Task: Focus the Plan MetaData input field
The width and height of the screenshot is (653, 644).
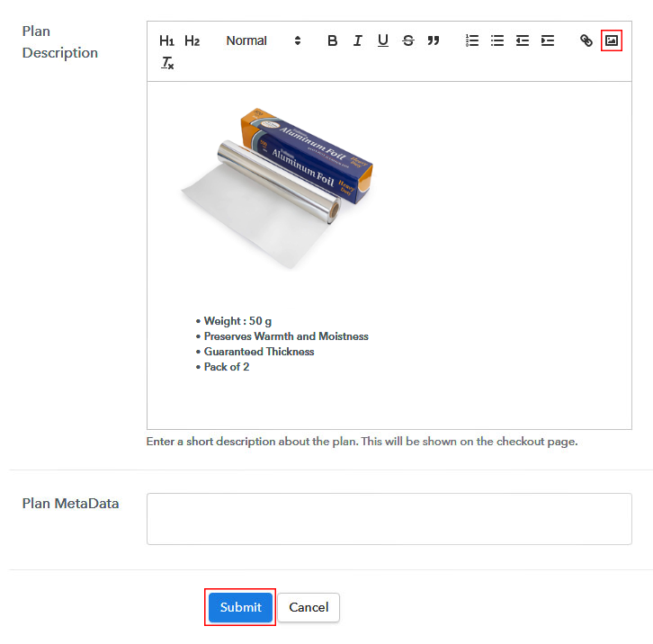Action: 389,519
